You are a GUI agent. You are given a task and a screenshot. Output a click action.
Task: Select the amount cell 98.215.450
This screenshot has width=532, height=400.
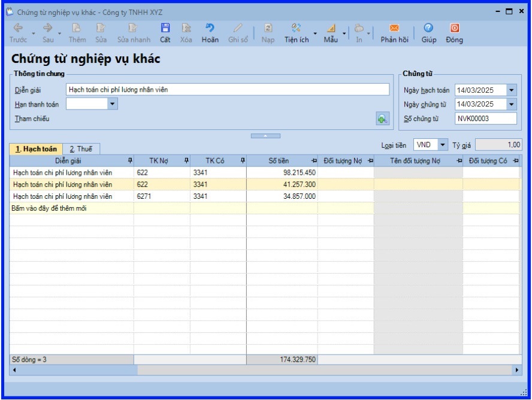pyautogui.click(x=282, y=172)
